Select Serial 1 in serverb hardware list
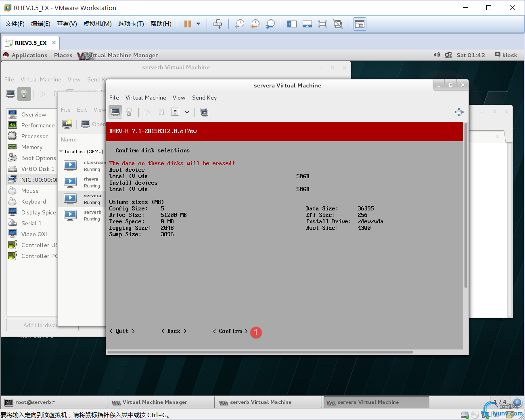 tap(32, 223)
